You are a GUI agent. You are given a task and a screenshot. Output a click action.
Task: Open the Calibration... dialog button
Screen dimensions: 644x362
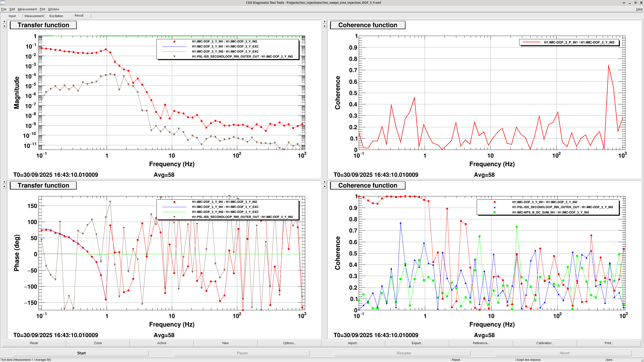click(x=545, y=343)
